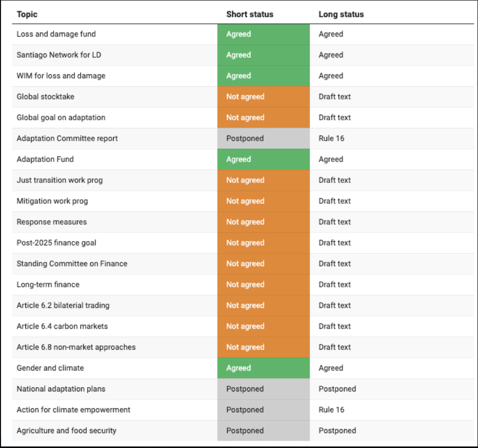478x448 pixels.
Task: Click Draft text for Mitigation work prog
Action: 334,201
